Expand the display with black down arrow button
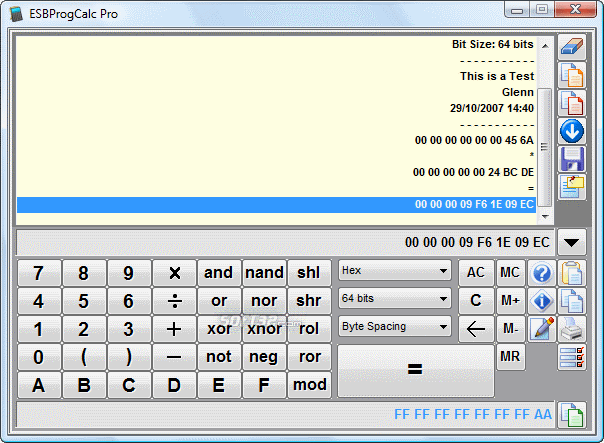 point(572,243)
